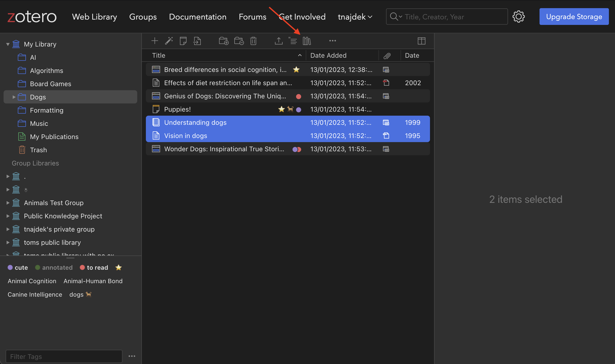Click the Add to Collection icon
Image resolution: width=615 pixels, height=364 pixels.
click(x=224, y=41)
